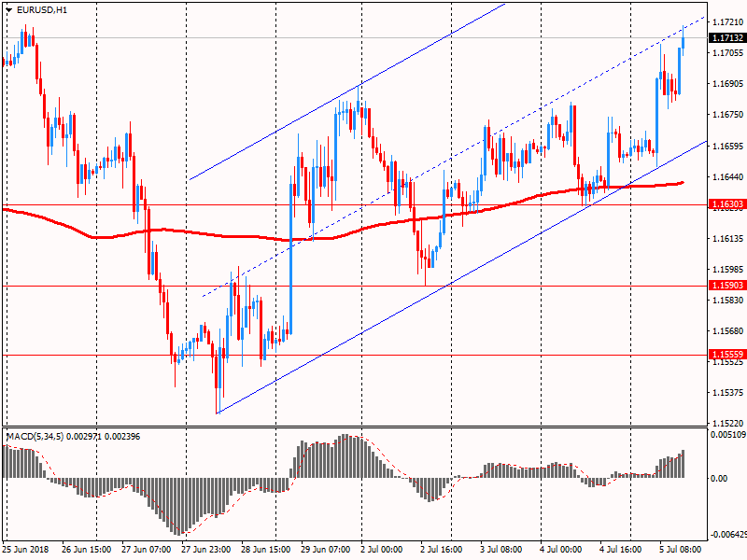The image size is (747, 560).
Task: Click the 1.16750 price scale value
Action: [x=728, y=115]
